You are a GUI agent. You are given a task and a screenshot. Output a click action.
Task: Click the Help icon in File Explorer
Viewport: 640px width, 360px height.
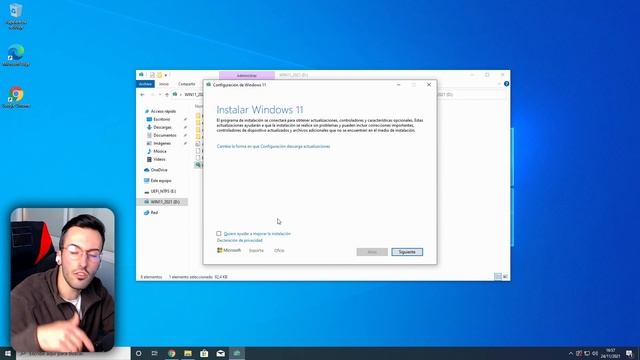[507, 84]
